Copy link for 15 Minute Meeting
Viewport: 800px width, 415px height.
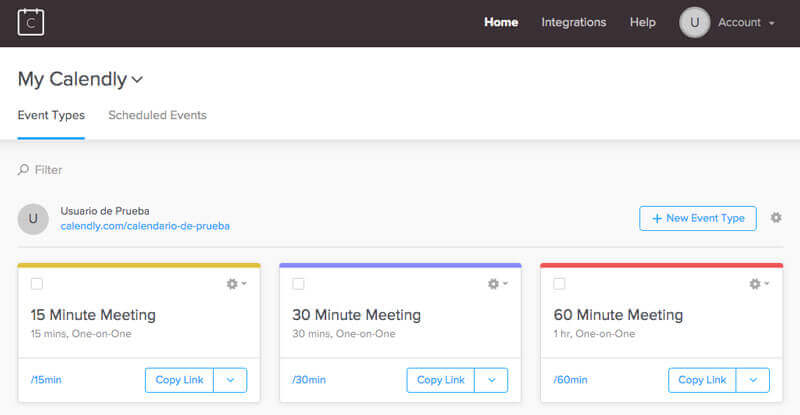(179, 380)
